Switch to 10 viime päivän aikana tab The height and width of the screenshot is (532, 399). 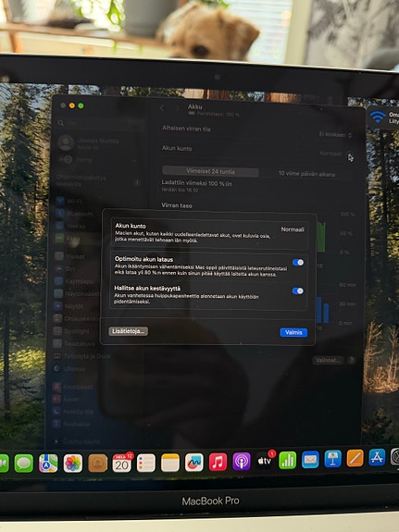coord(306,174)
